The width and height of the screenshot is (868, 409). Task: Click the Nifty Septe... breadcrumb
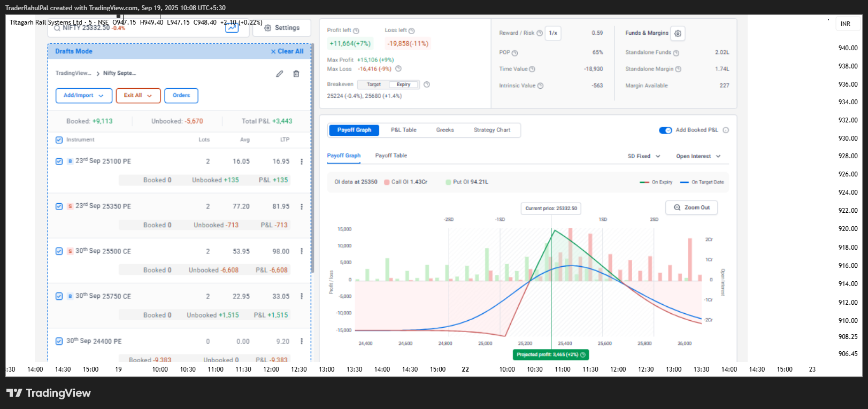point(119,73)
